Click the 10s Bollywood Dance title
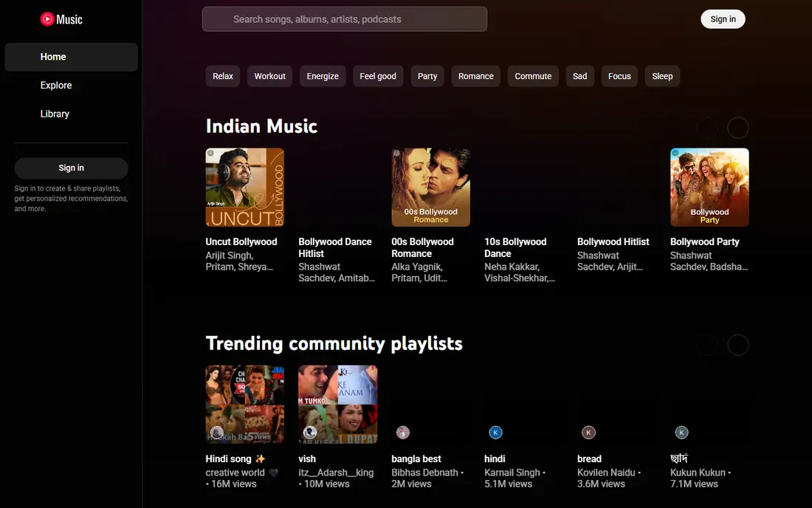This screenshot has height=508, width=812. (515, 247)
